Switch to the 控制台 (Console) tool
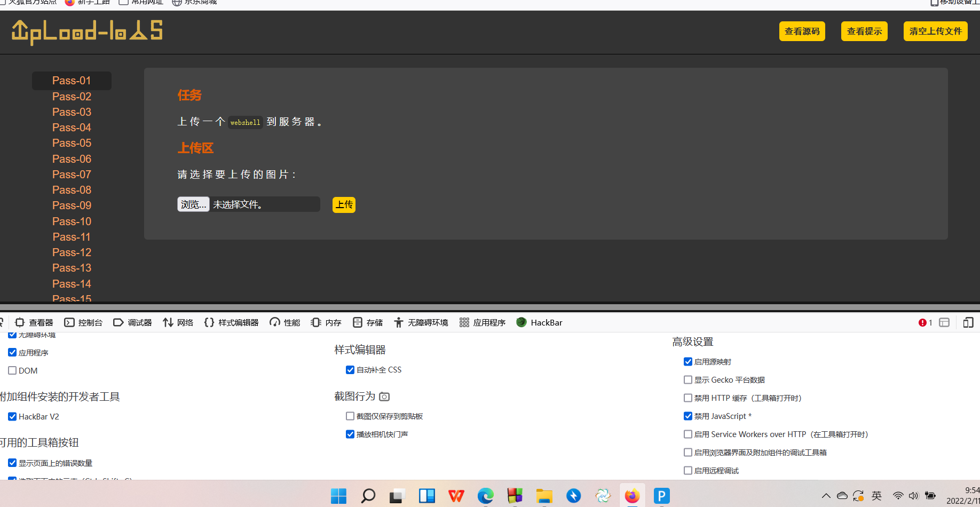 (83, 322)
